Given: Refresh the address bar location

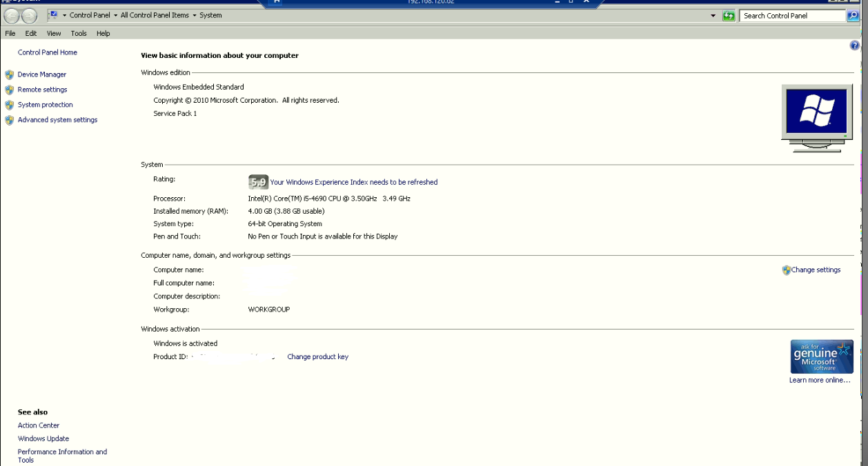Looking at the screenshot, I should [x=729, y=15].
